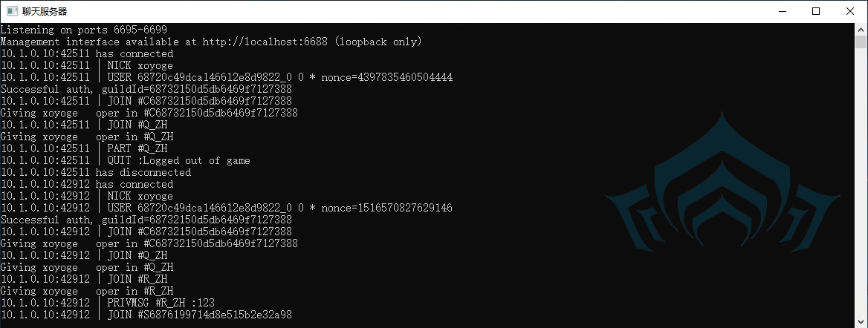Image resolution: width=868 pixels, height=328 pixels.
Task: Click the vertical scrollbar thumb
Action: pyautogui.click(x=861, y=42)
